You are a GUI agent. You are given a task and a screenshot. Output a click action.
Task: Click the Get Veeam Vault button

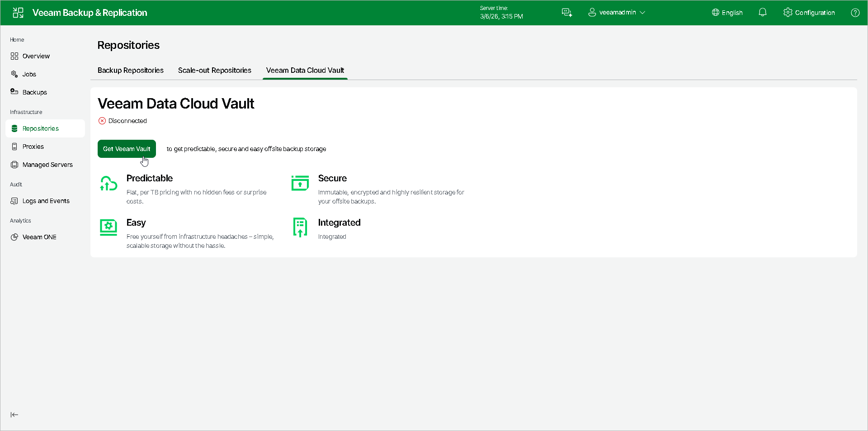[127, 149]
